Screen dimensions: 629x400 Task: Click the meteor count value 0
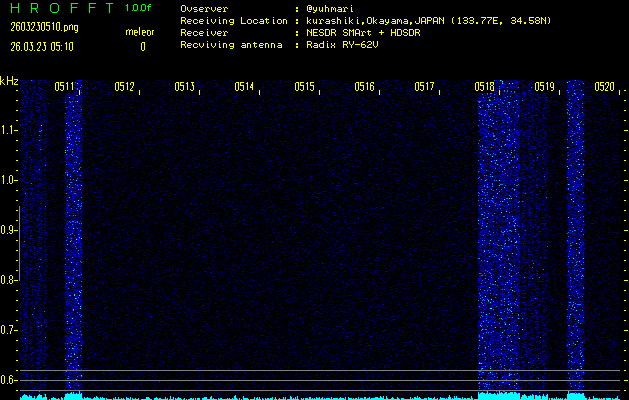(142, 46)
